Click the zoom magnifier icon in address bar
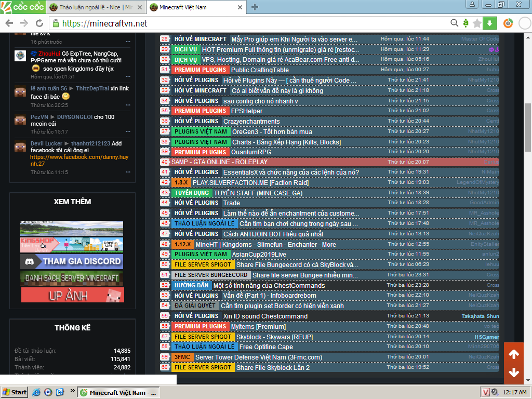This screenshot has height=399, width=532. point(454,23)
